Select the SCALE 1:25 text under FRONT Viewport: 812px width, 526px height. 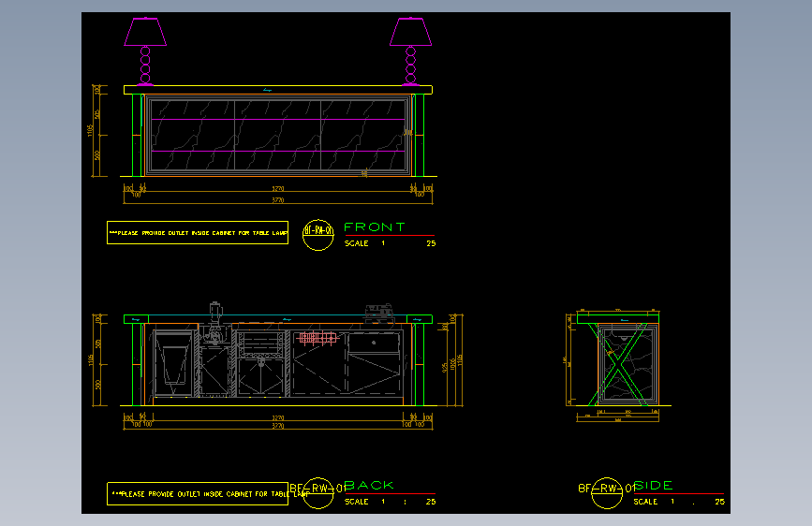tap(390, 243)
